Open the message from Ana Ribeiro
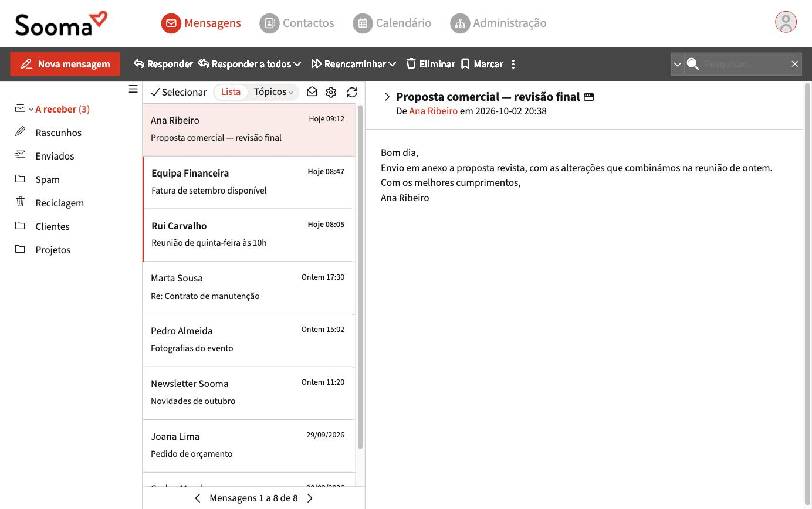The width and height of the screenshot is (812, 509). [249, 130]
